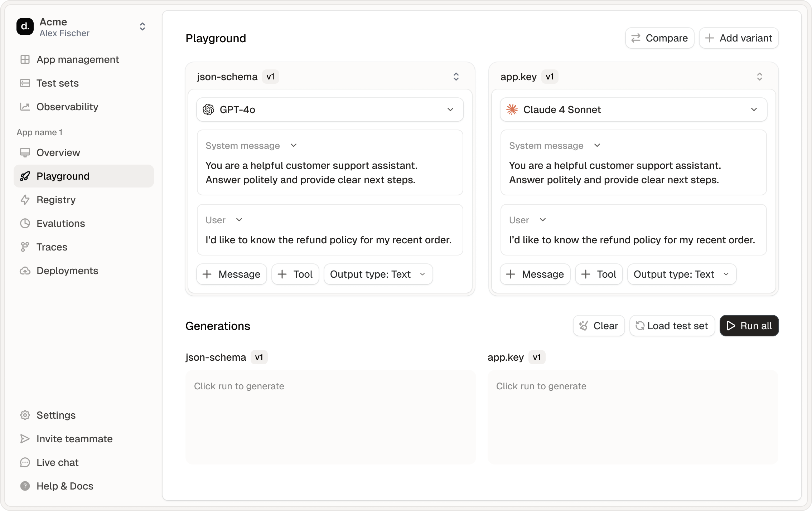Click the Traces branch icon in the sidebar
Viewport: 812px width, 511px height.
[x=25, y=247]
